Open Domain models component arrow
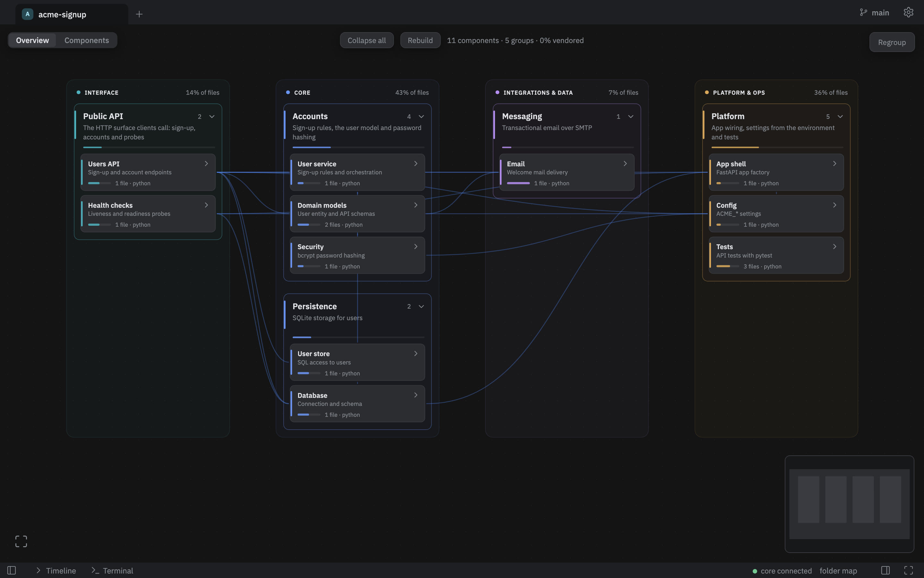Screen dimensions: 924x578 tap(416, 205)
